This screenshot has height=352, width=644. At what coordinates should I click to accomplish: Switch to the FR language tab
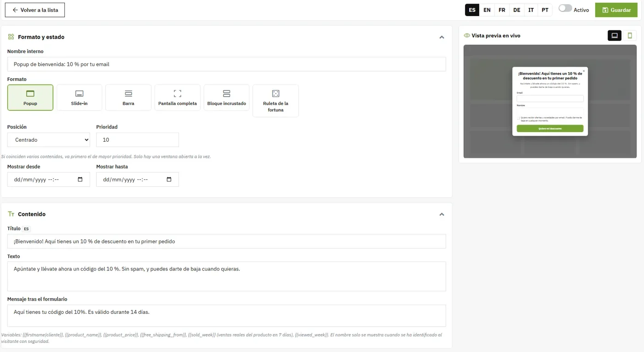[x=502, y=10]
